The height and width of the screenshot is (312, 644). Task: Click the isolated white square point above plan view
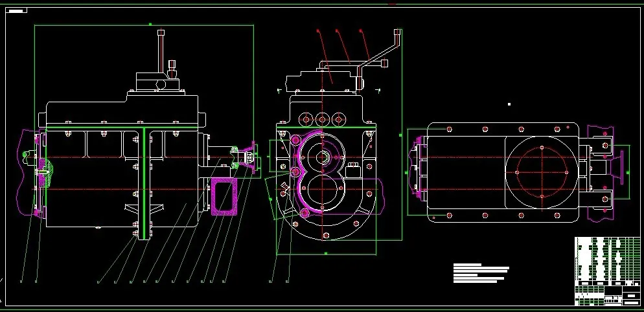click(509, 104)
